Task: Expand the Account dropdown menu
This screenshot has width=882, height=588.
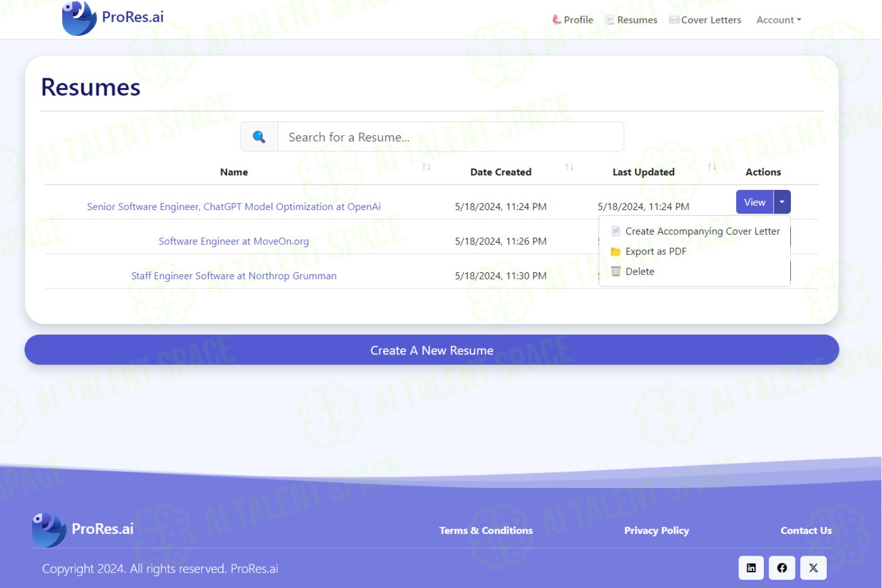Action: (x=779, y=20)
